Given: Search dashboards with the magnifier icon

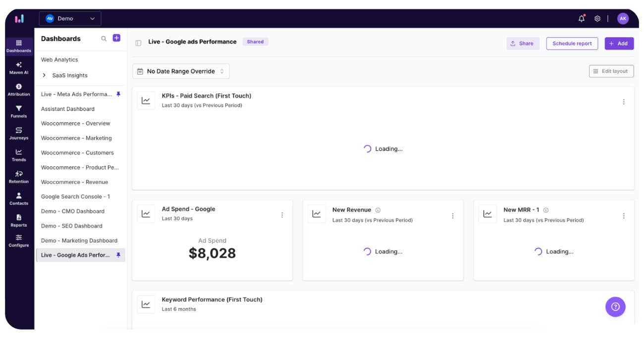Looking at the screenshot, I should point(104,39).
